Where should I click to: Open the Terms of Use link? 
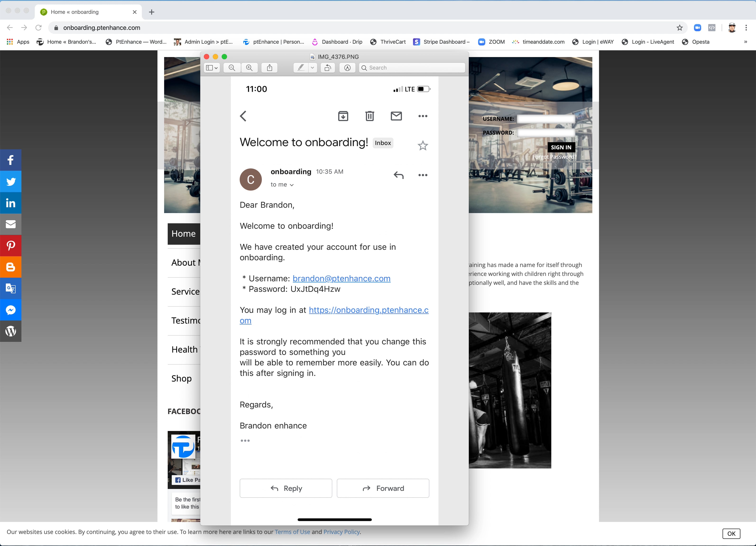[292, 532]
